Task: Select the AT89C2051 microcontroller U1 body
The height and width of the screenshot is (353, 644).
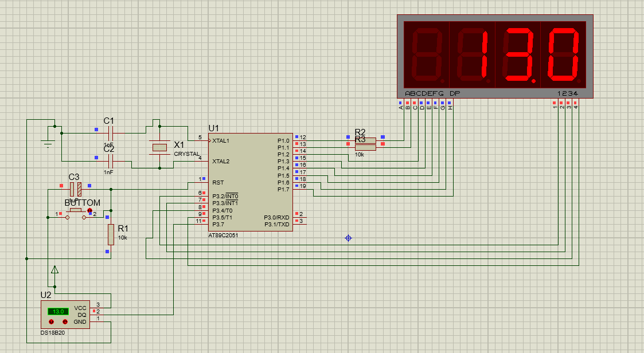Action: point(251,182)
